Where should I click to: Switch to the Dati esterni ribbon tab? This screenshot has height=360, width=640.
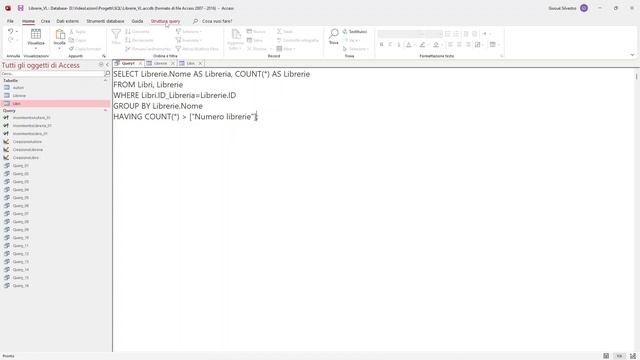click(68, 21)
